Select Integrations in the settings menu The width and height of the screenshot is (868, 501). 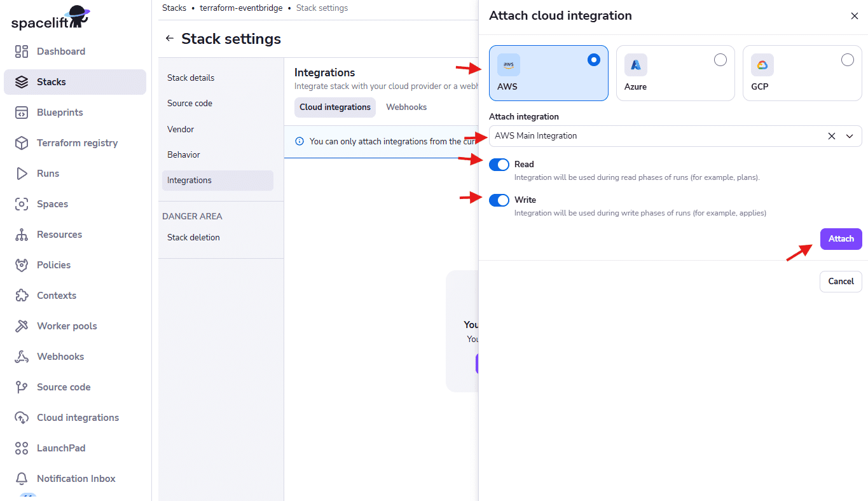(217, 181)
